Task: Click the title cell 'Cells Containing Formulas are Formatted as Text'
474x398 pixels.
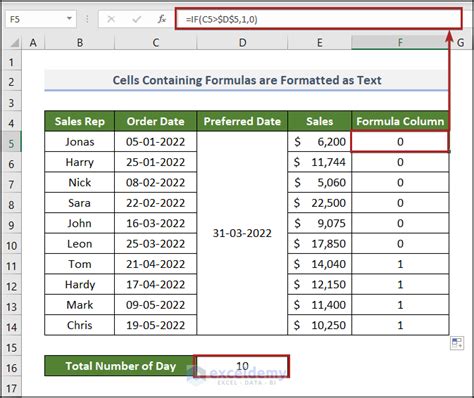Action: (247, 80)
